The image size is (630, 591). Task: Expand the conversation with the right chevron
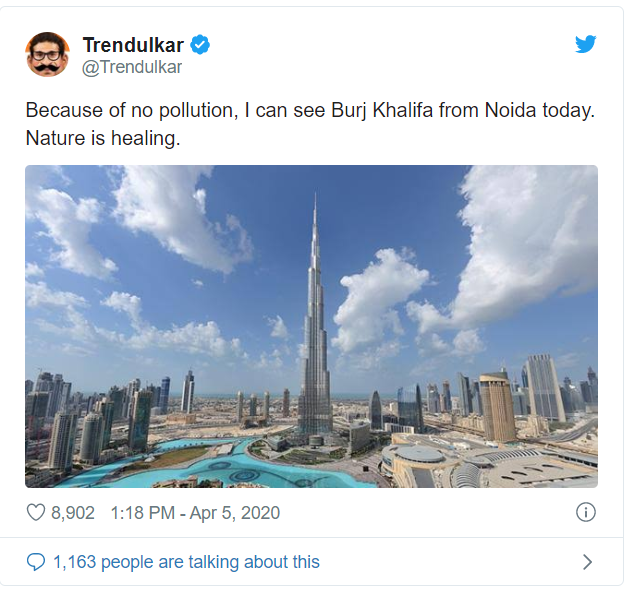587,562
